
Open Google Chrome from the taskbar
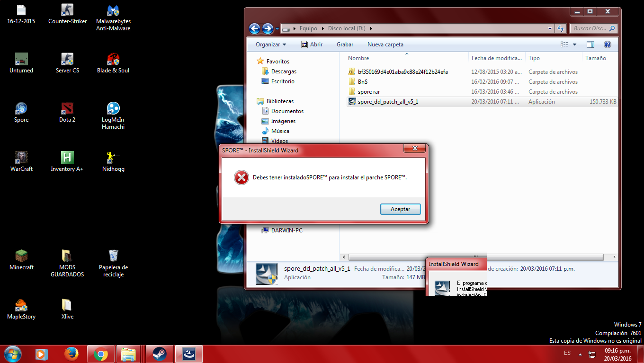click(x=100, y=354)
